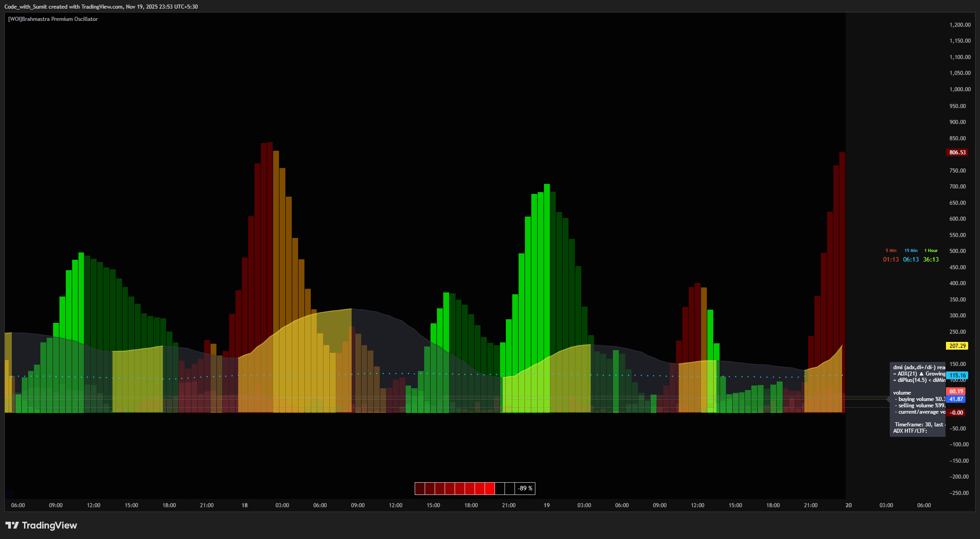Click the -89 % meter readout
The width and height of the screenshot is (980, 539).
(x=525, y=489)
